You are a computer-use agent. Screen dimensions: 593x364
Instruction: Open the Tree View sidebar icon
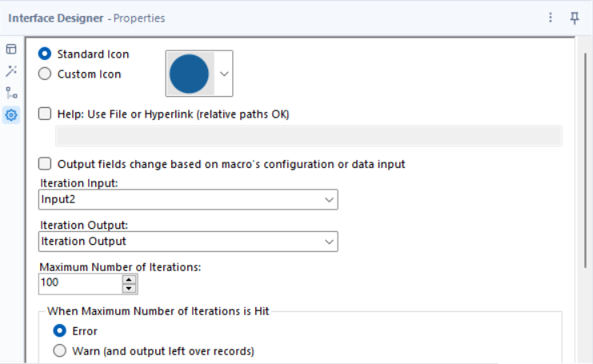click(x=11, y=93)
